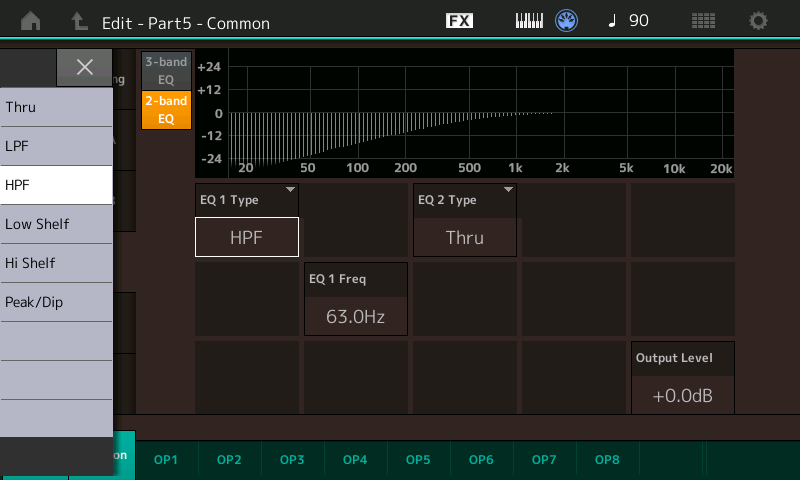
Task: Open the grid live set icon
Action: pyautogui.click(x=704, y=21)
